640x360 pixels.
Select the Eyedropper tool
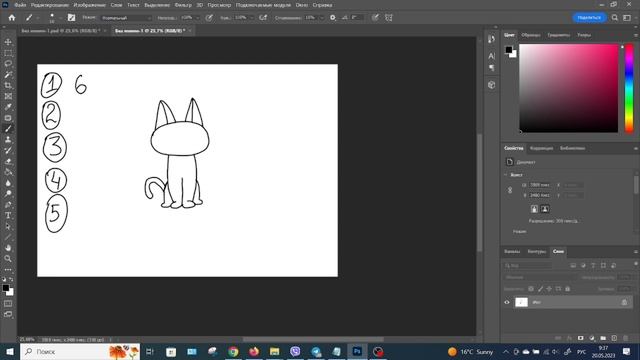click(x=8, y=107)
